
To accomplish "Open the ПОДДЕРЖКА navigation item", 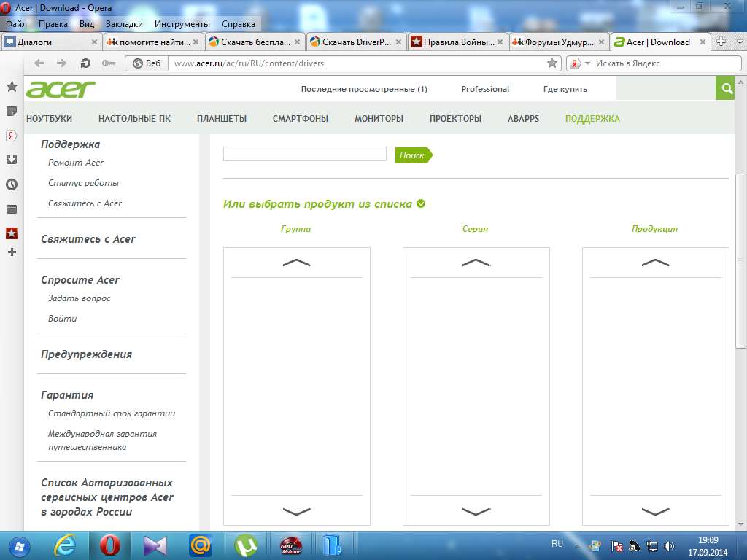I will [x=592, y=119].
